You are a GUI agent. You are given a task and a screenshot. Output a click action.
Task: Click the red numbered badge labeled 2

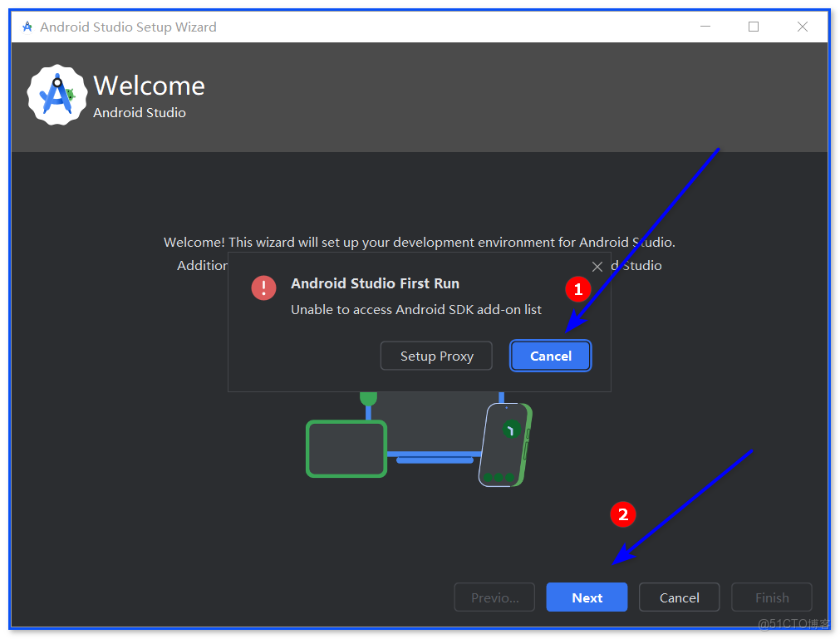coord(623,514)
